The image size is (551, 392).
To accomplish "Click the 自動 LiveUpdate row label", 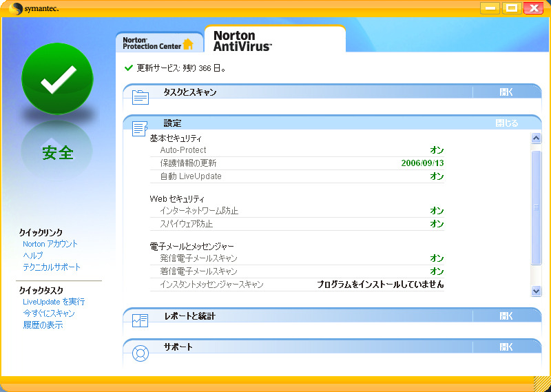I will [x=191, y=176].
